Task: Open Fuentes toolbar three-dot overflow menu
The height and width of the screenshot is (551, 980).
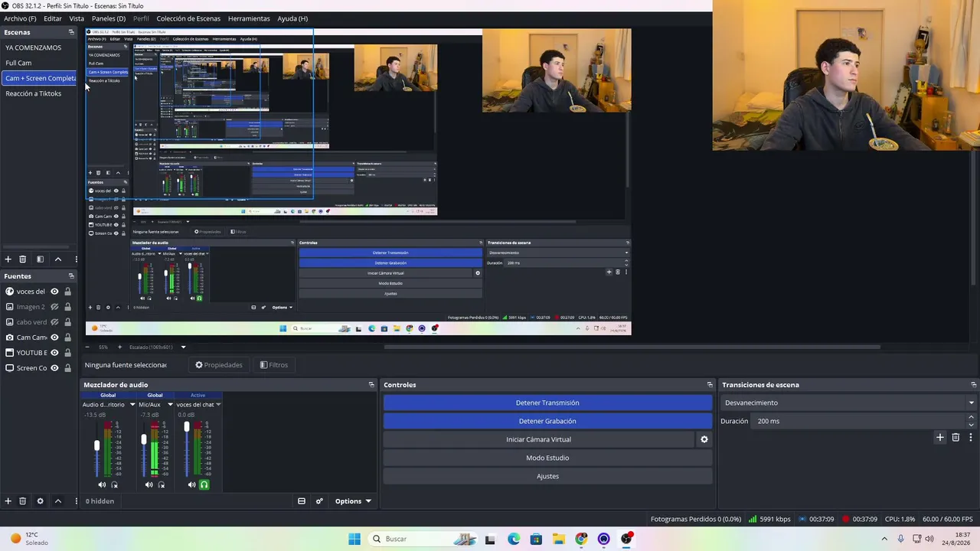Action: click(76, 501)
